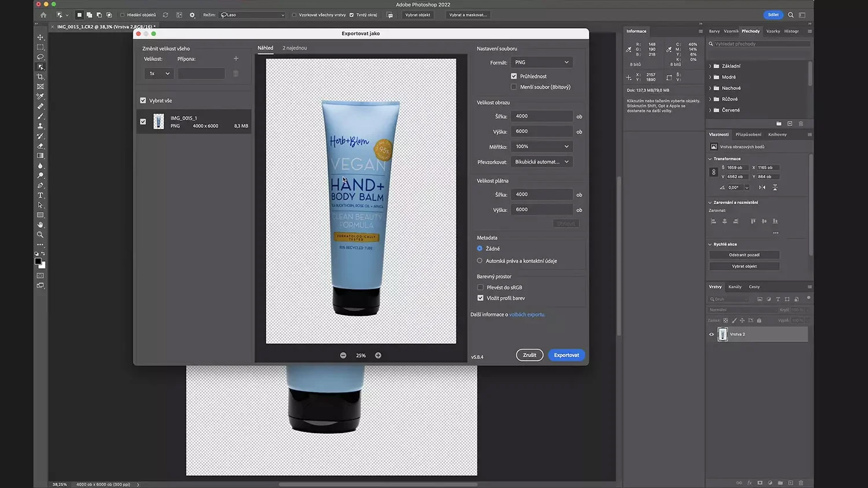868x488 pixels.
Task: Open the volbách exportu link
Action: pyautogui.click(x=527, y=315)
